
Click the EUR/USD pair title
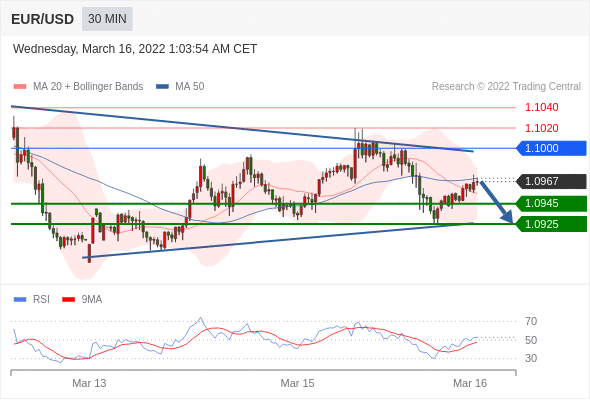click(x=43, y=19)
